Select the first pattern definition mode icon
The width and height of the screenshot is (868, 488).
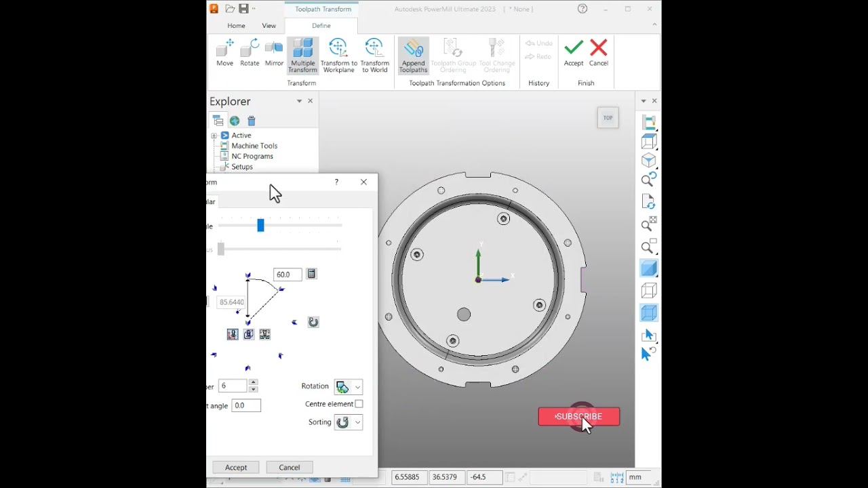(x=233, y=334)
